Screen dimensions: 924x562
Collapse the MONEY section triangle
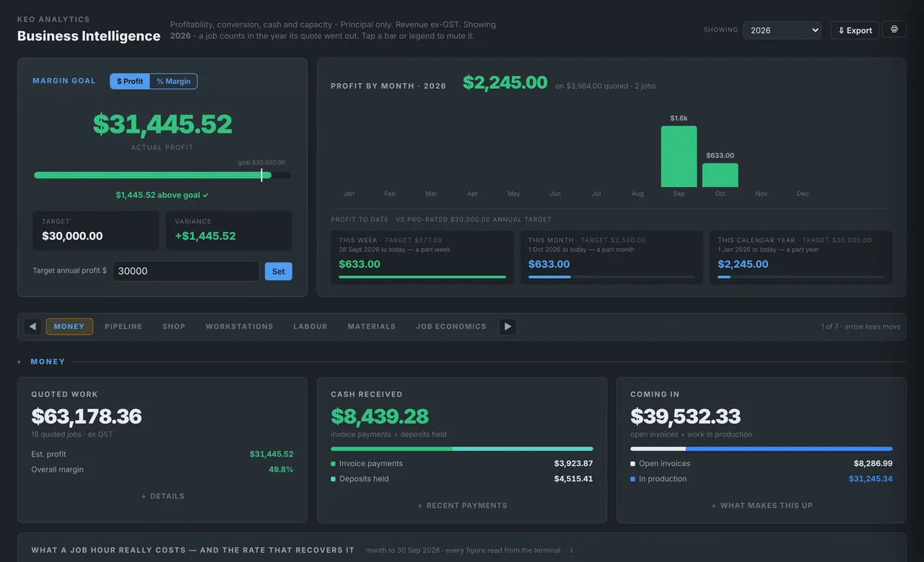click(19, 362)
